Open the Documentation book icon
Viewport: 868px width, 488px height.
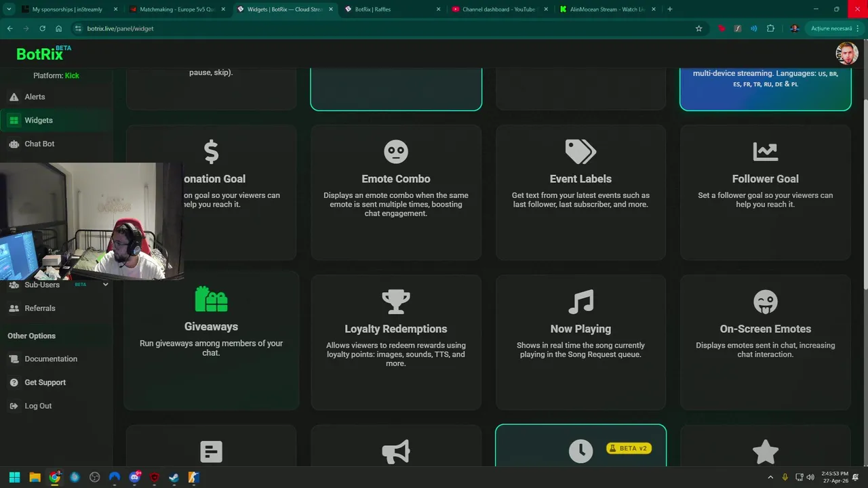[14, 359]
